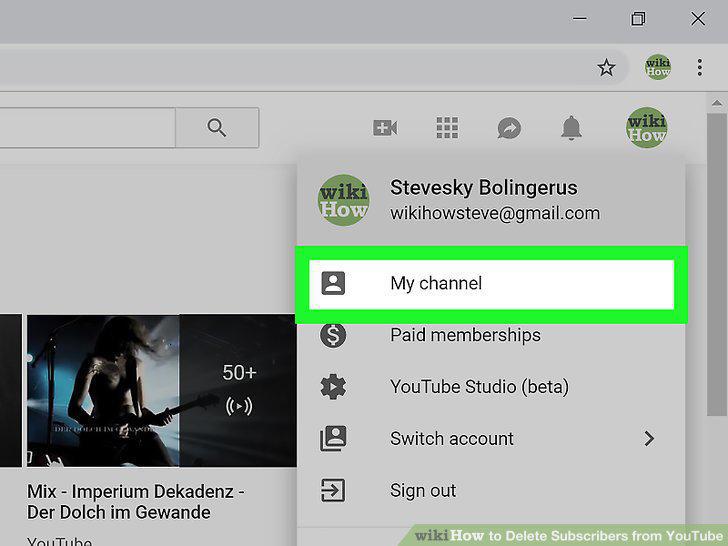Click the email wikihowsteve@gmail.com
The height and width of the screenshot is (546, 728).
(495, 214)
